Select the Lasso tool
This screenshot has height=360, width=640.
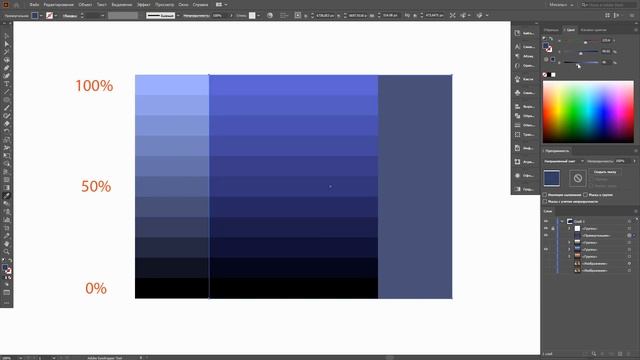pyautogui.click(x=7, y=60)
